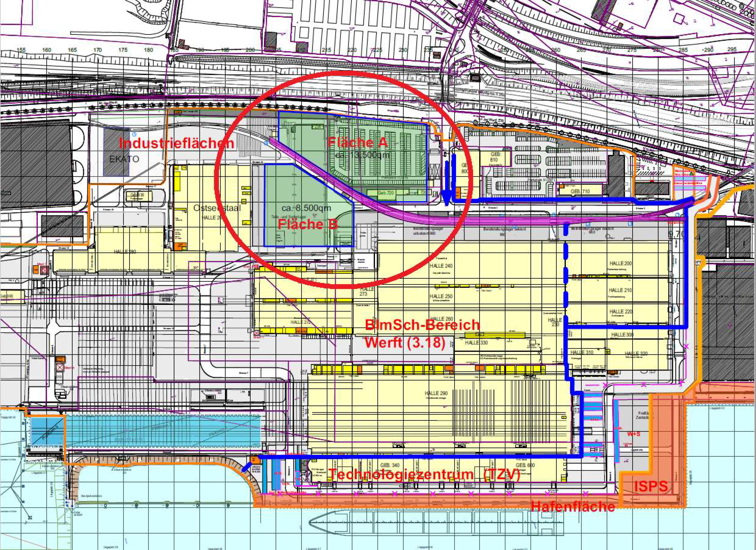The width and height of the screenshot is (756, 550).
Task: Click the blue dock basin area
Action: tap(163, 432)
